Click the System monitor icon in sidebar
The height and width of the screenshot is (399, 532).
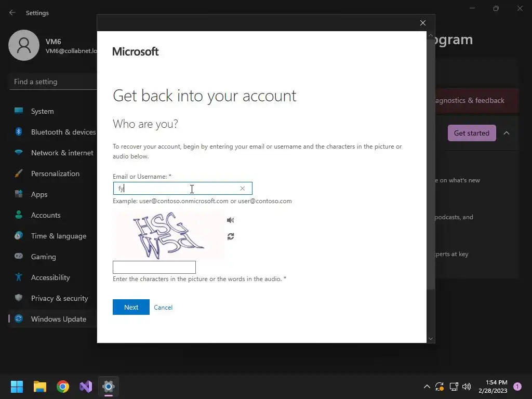tap(19, 111)
